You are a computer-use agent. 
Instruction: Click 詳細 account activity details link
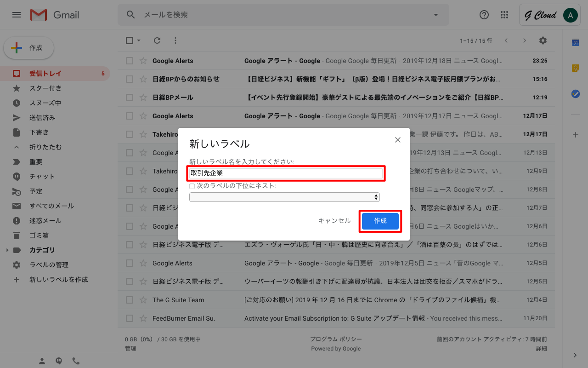pyautogui.click(x=541, y=349)
